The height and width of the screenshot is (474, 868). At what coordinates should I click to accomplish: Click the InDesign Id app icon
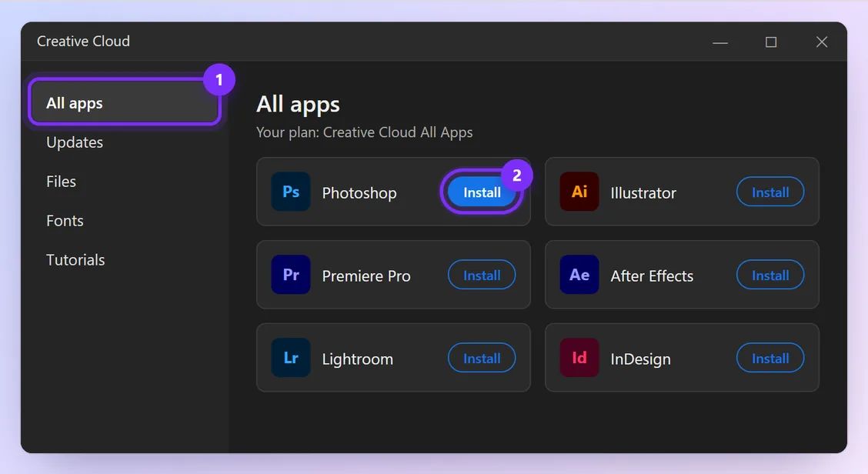(x=579, y=358)
